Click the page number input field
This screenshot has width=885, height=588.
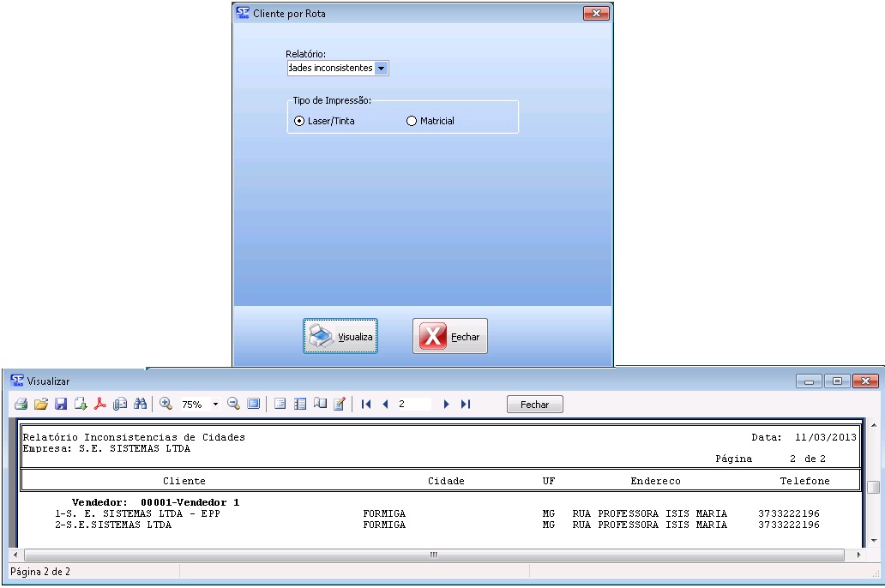pyautogui.click(x=413, y=404)
